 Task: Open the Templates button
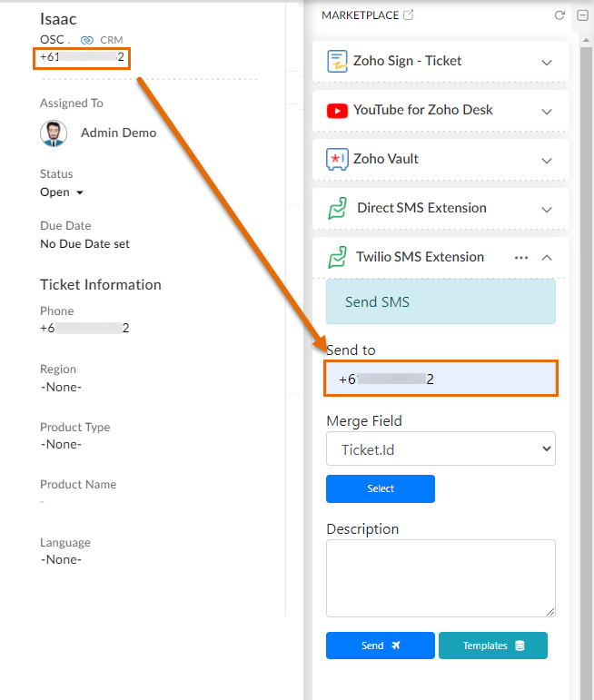pos(493,646)
